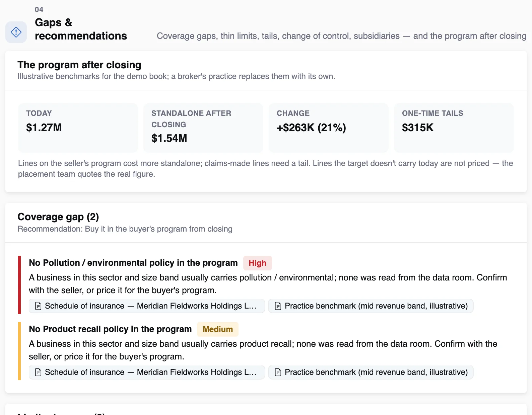Screen dimensions: 532x415
Task: Click document icon on Pollution Practice benchmark chip
Action: click(278, 306)
